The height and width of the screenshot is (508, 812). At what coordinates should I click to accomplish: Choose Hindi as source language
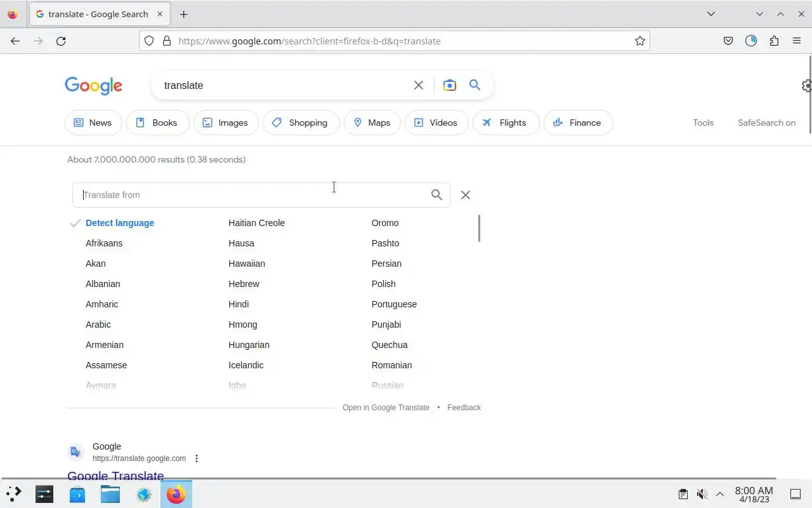(239, 304)
